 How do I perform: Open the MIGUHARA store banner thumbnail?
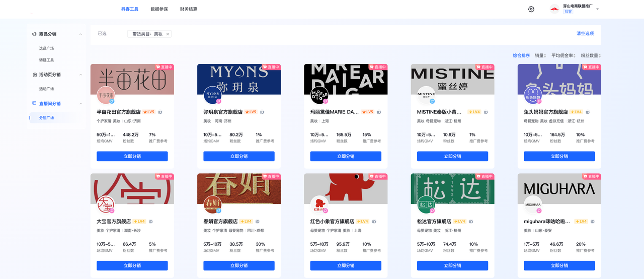click(x=559, y=188)
